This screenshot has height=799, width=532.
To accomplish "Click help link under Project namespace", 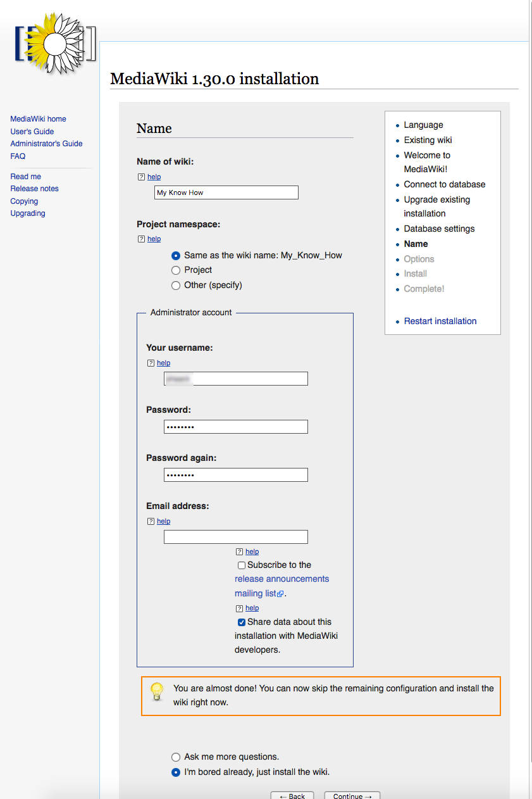I will click(154, 239).
